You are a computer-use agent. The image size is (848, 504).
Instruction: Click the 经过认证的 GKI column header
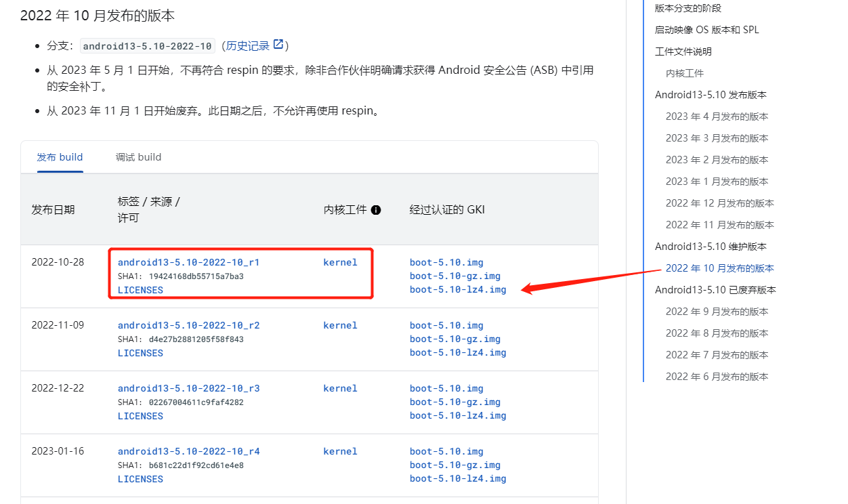pyautogui.click(x=447, y=210)
